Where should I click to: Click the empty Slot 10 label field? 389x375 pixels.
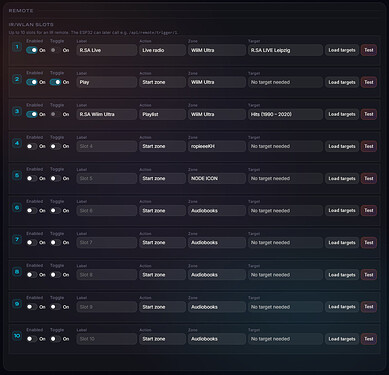click(x=107, y=339)
